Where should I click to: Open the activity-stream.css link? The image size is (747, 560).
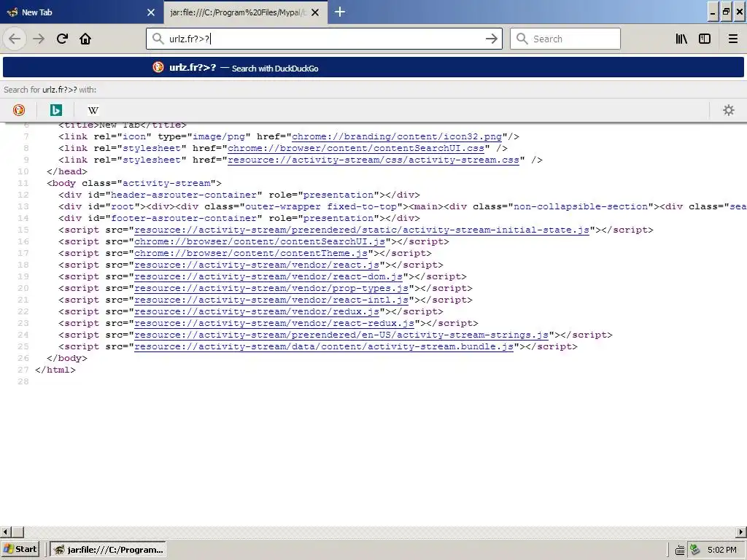click(373, 160)
